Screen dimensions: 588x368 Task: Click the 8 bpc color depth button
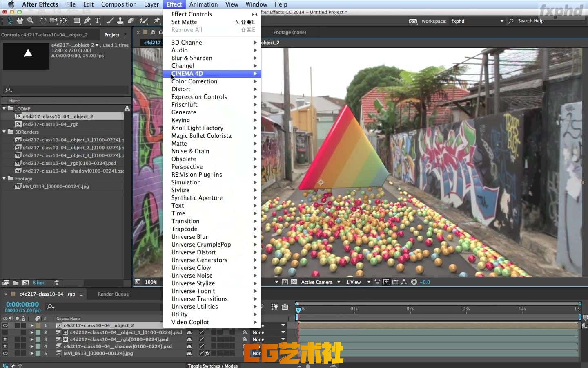pos(39,283)
